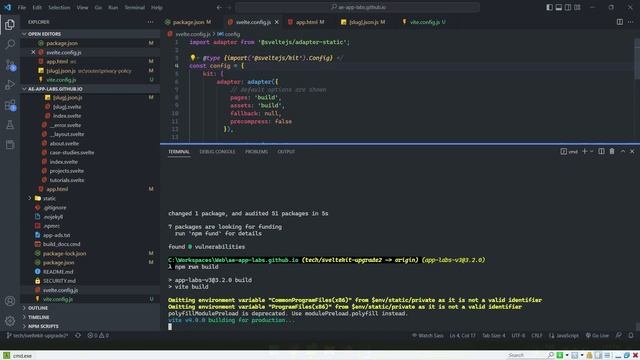Toggle bottom panel visibility
The image size is (640, 360).
click(x=559, y=7)
